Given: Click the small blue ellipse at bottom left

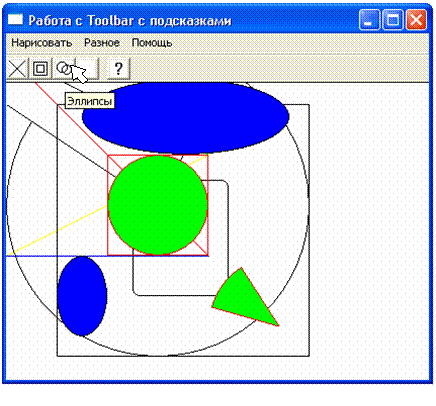Looking at the screenshot, I should click(x=82, y=296).
